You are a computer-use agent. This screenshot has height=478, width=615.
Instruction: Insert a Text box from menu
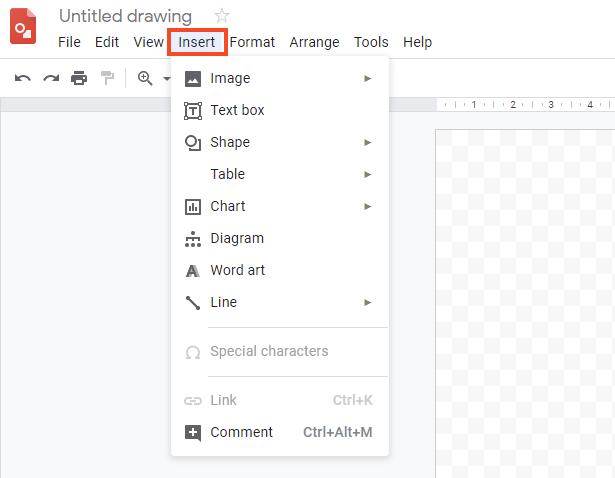[x=237, y=110]
